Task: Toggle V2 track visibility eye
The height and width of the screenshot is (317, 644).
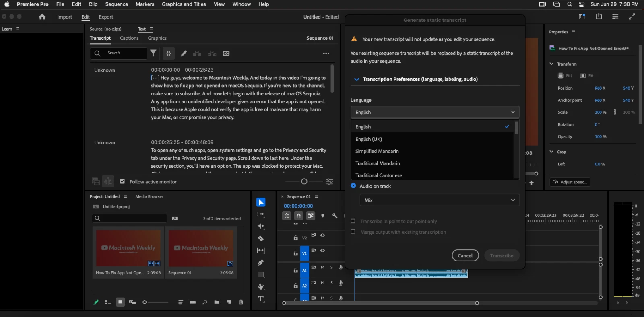Action: (x=322, y=235)
